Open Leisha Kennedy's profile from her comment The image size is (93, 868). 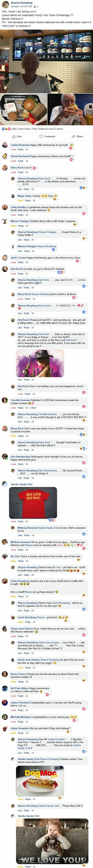20,145
